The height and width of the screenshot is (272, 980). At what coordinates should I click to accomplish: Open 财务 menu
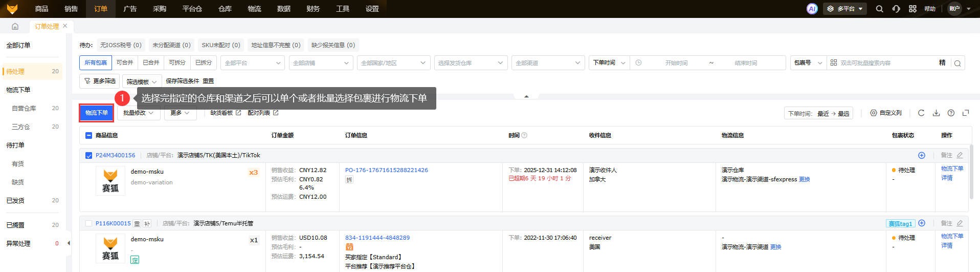[313, 9]
